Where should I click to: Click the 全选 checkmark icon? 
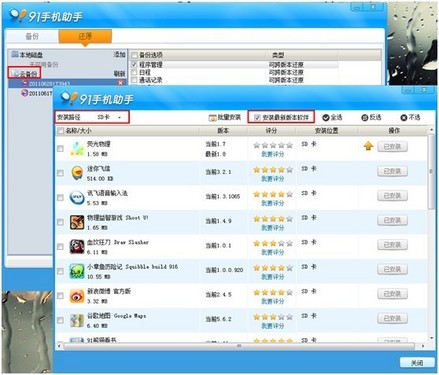coord(326,117)
